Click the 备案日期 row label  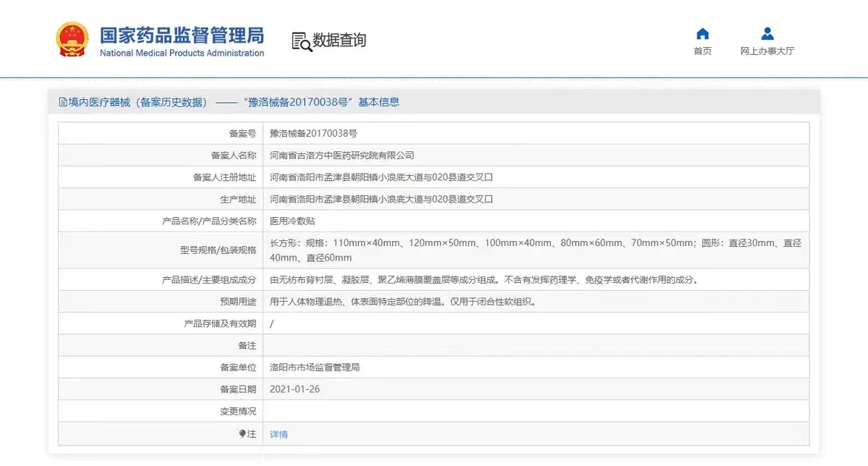pos(238,389)
